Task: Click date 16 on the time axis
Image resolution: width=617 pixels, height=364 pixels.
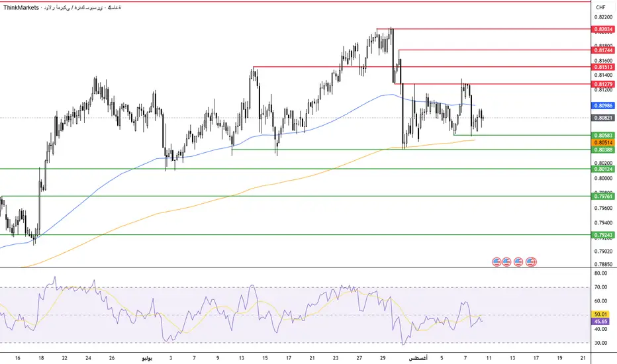Action: 17,358
